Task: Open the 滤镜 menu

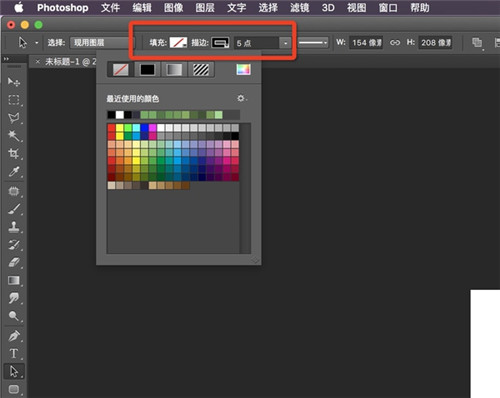Action: pos(299,8)
